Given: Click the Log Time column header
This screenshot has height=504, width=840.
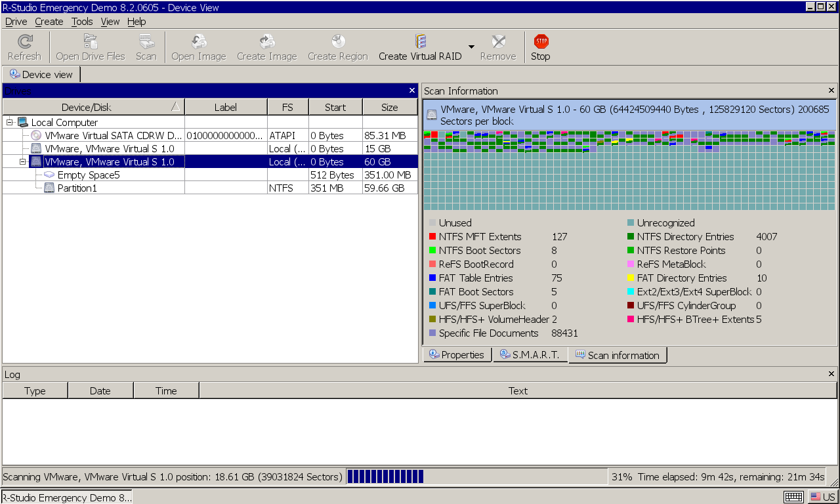Looking at the screenshot, I should [x=166, y=390].
